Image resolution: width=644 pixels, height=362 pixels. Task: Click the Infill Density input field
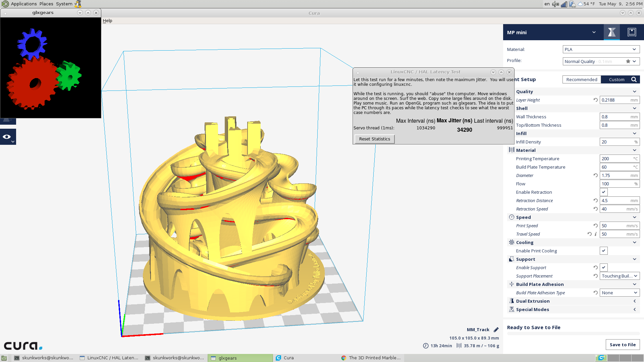click(620, 142)
